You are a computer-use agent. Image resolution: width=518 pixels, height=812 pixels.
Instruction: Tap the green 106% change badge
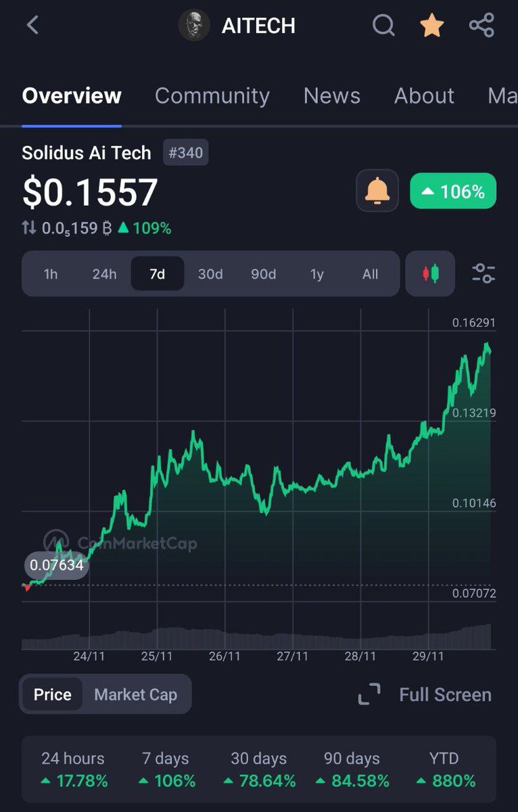pyautogui.click(x=453, y=191)
